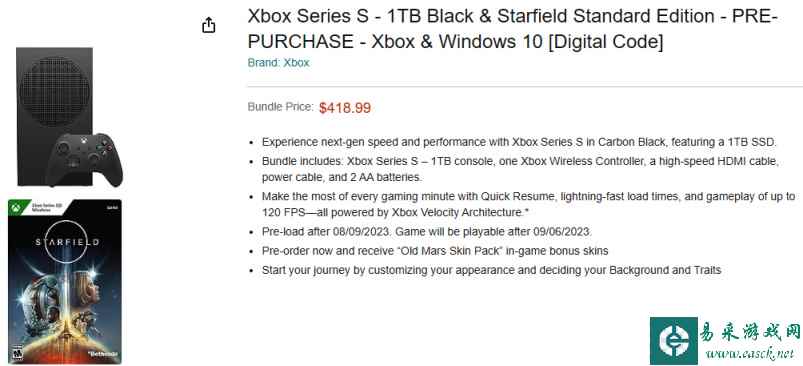This screenshot has width=803, height=366.
Task: Click the product title Xbox Series S bundle
Action: coord(513,29)
